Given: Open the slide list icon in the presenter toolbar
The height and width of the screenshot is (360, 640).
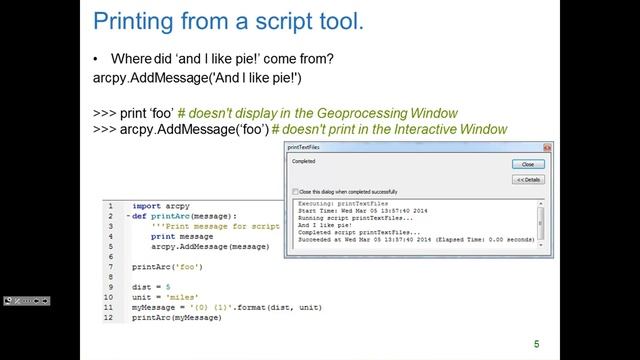Looking at the screenshot, I should pos(27,301).
